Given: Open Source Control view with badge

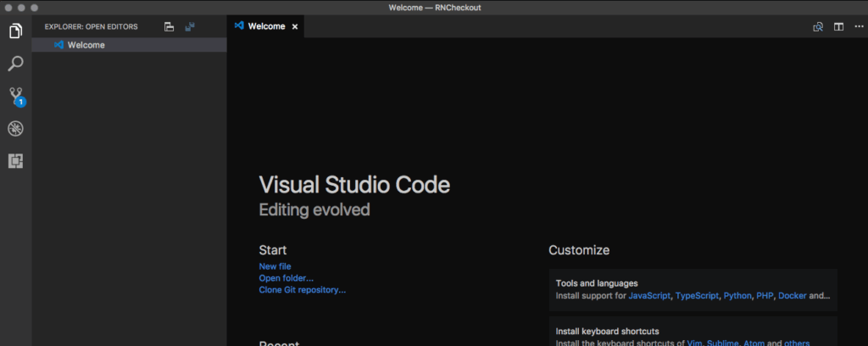Looking at the screenshot, I should 16,97.
